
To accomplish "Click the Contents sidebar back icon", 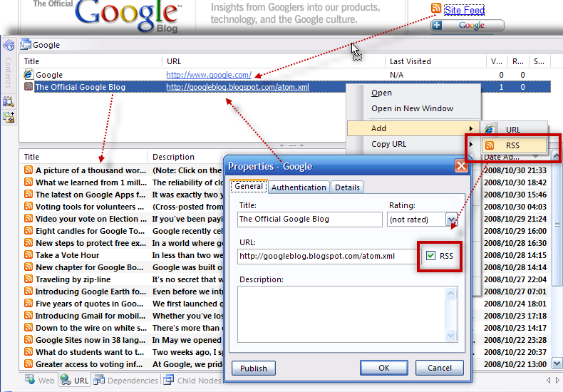I will (x=9, y=45).
